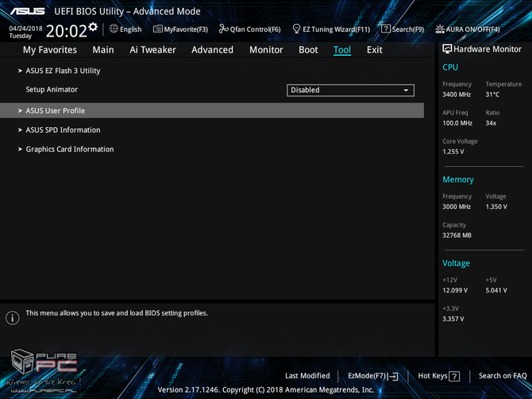
Task: Click the Voltage section heading
Action: click(456, 263)
